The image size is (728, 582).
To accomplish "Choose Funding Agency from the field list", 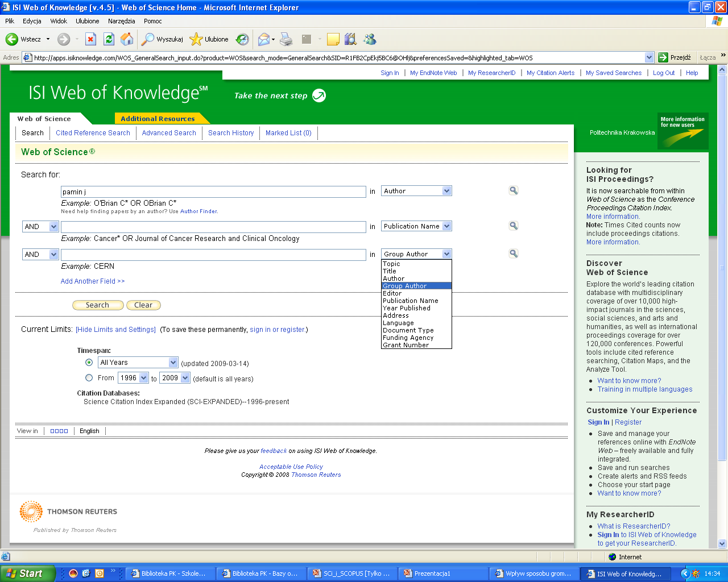I will click(416, 338).
